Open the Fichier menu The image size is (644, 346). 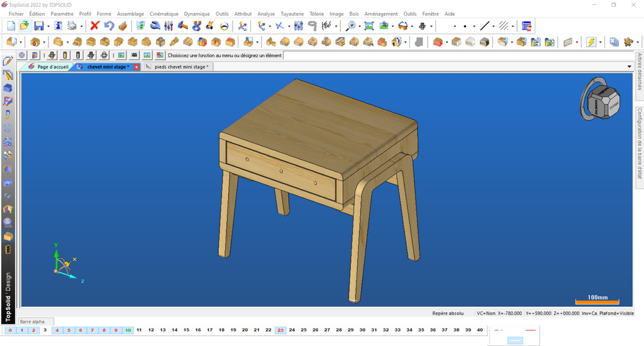(16, 14)
